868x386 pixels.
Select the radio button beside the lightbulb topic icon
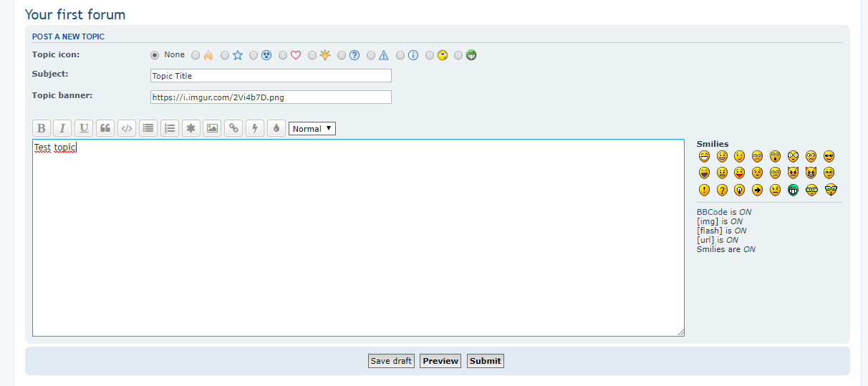(312, 55)
